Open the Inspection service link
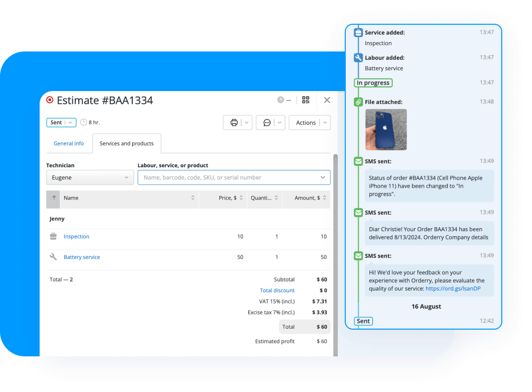The height and width of the screenshot is (392, 532). point(76,236)
